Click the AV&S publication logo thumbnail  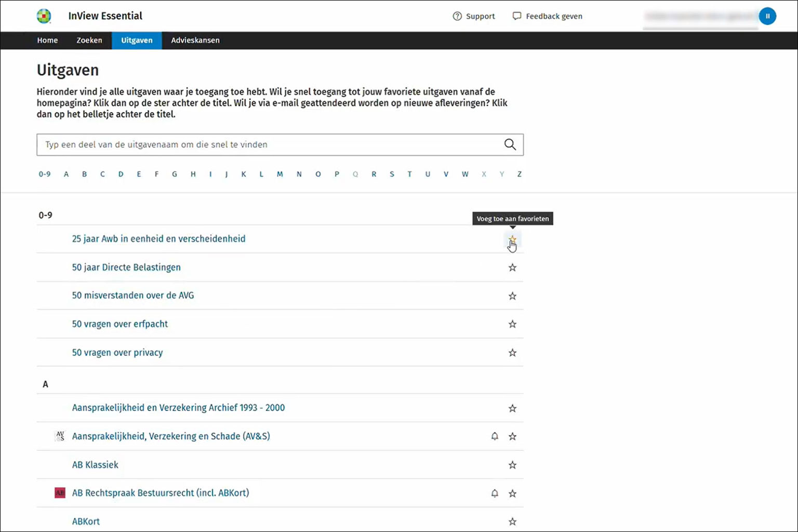click(x=60, y=436)
